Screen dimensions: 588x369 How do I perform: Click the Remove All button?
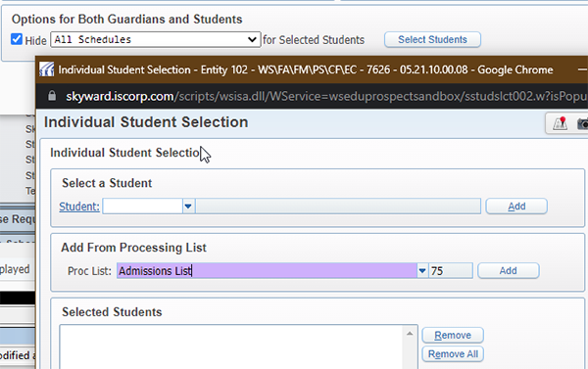(x=453, y=354)
